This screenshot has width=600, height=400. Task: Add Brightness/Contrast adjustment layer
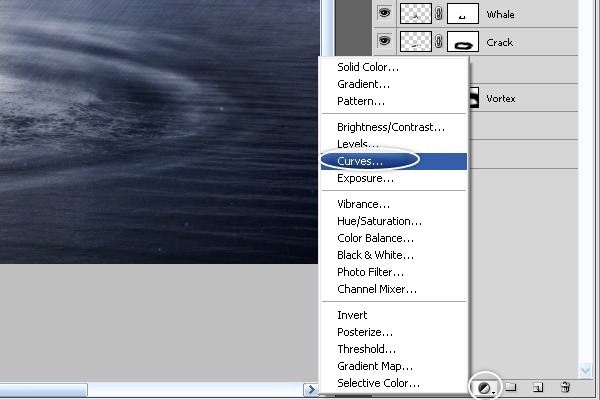coord(394,127)
